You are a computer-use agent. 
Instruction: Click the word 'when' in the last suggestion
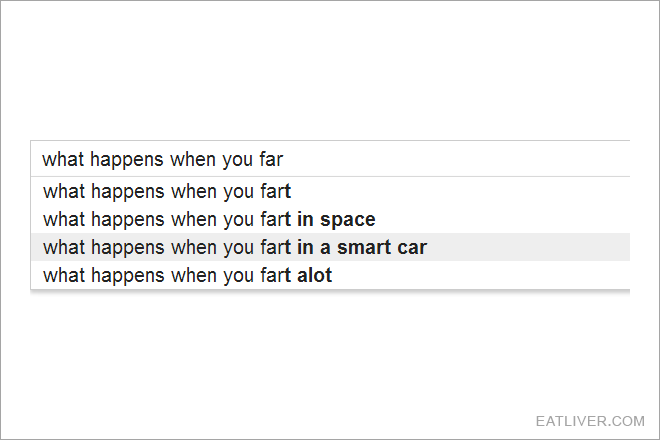[x=194, y=275]
